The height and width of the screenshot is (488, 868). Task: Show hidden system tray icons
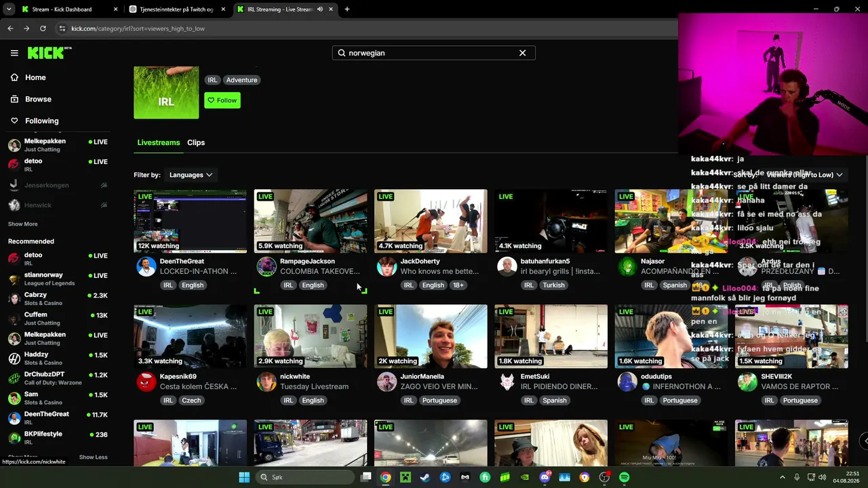(x=782, y=477)
